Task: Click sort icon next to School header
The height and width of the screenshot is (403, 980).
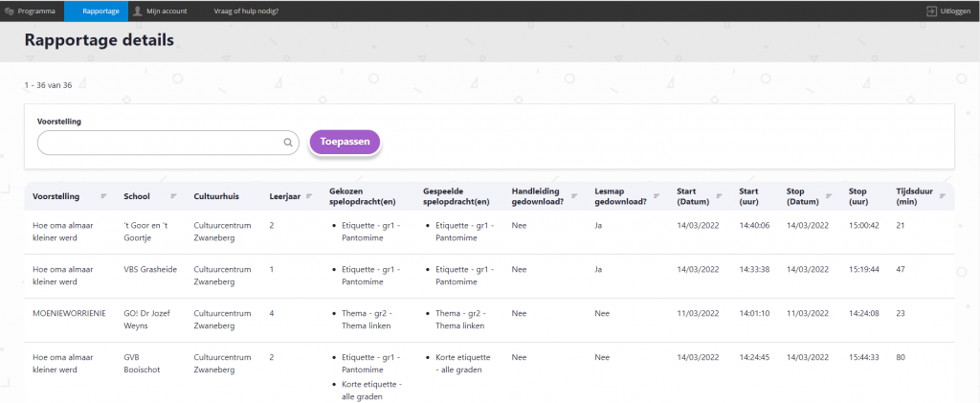Action: click(x=173, y=196)
